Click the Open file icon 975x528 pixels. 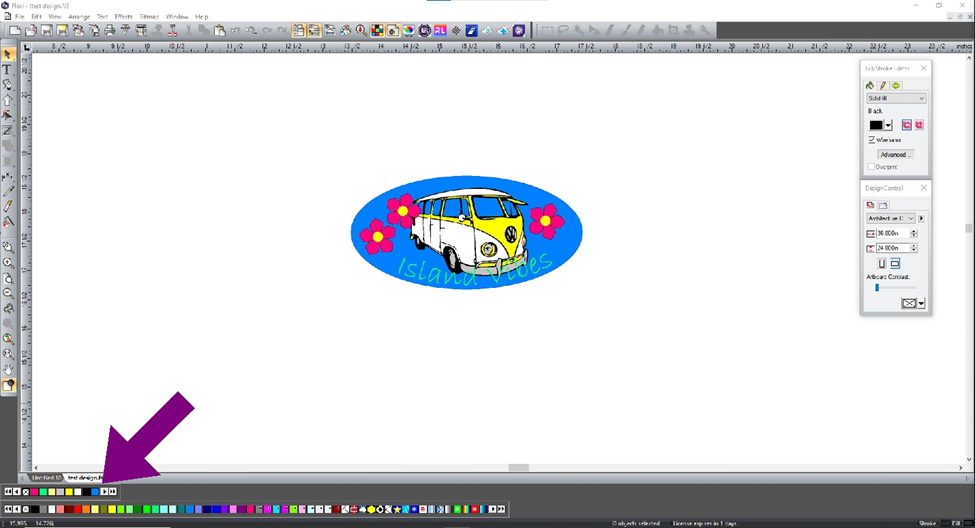pos(30,30)
